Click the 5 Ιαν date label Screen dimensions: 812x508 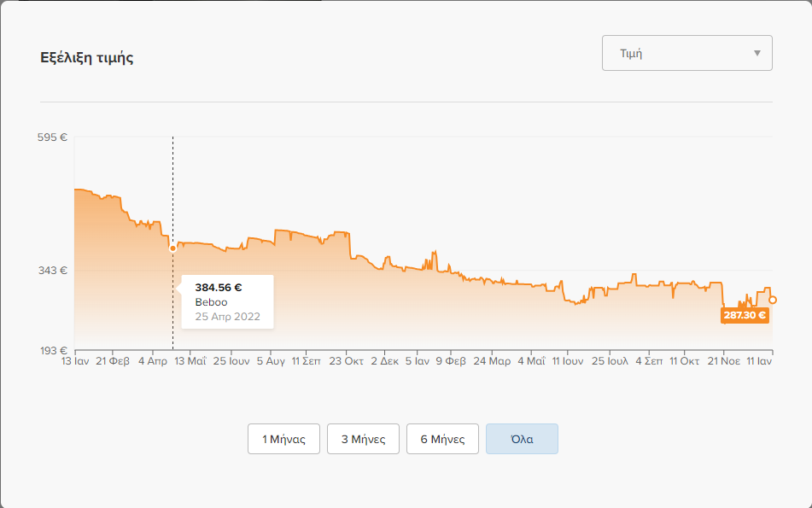pos(418,361)
